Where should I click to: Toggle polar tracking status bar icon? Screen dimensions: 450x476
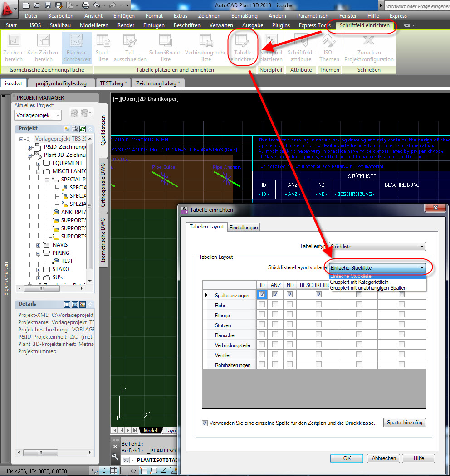134,471
